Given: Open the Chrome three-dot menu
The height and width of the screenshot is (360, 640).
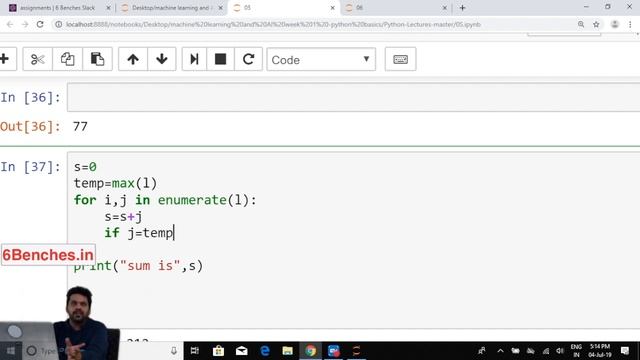Looking at the screenshot, I should (x=630, y=24).
